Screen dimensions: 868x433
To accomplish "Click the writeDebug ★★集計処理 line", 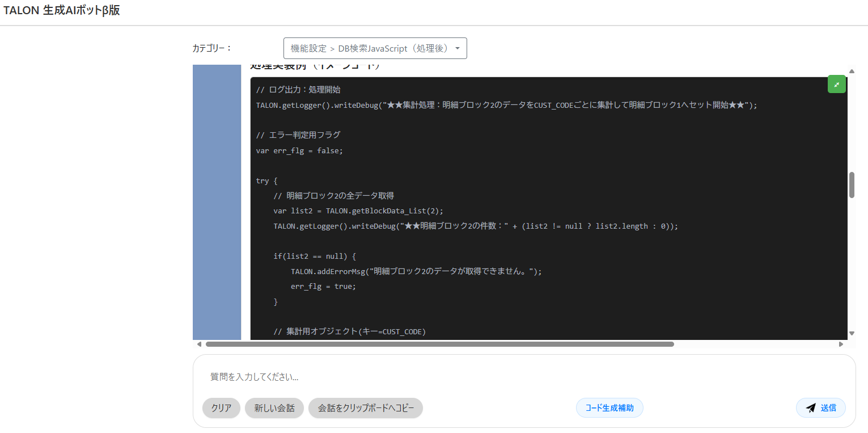I will pyautogui.click(x=506, y=105).
